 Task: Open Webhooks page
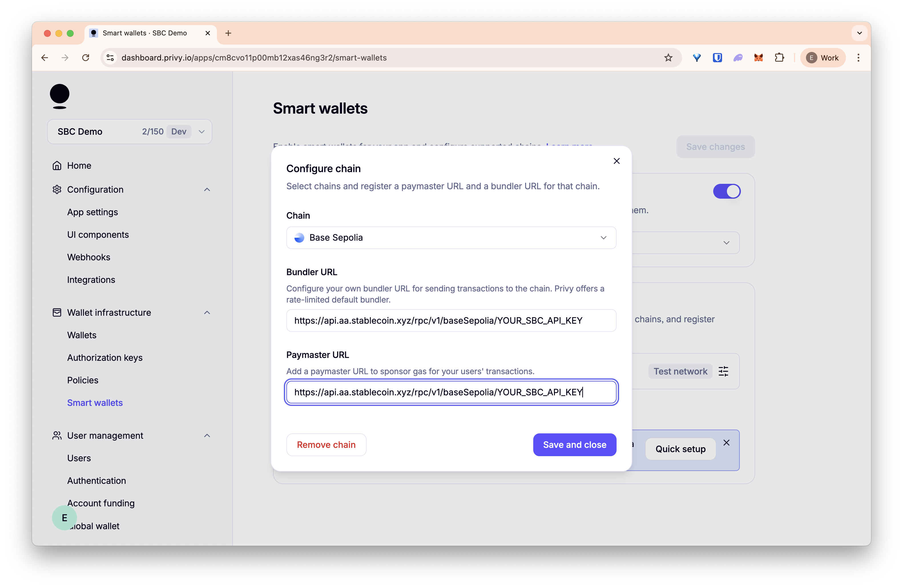coord(88,257)
